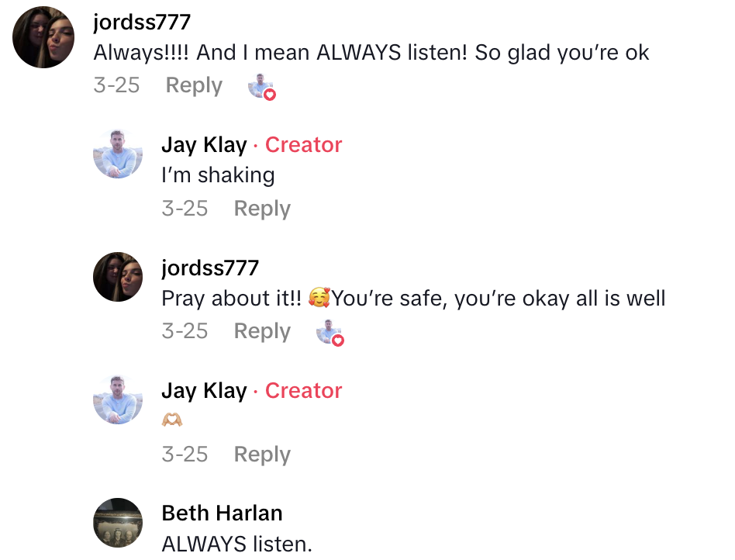This screenshot has width=735, height=560.
Task: Open the Beth Harlan username link
Action: tap(222, 513)
